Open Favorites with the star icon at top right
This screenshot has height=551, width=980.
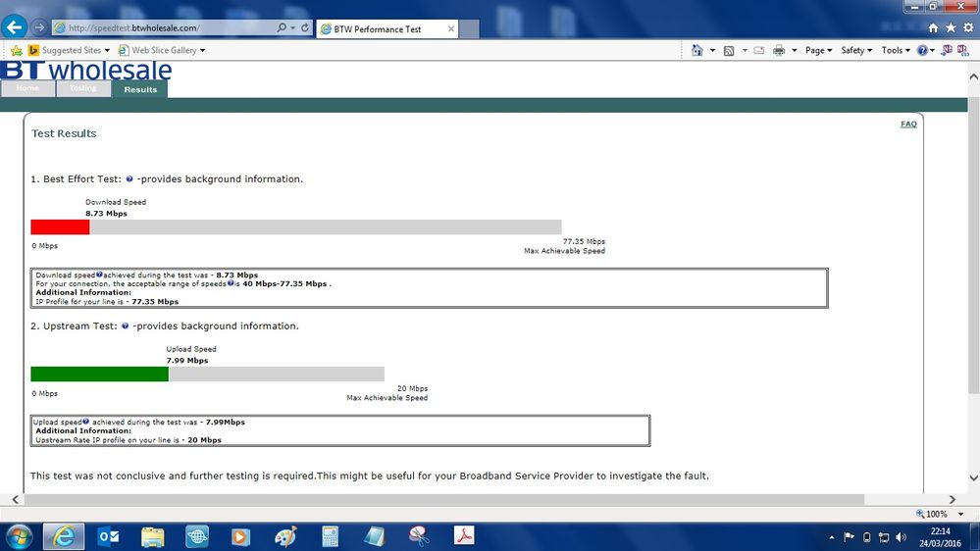[951, 28]
